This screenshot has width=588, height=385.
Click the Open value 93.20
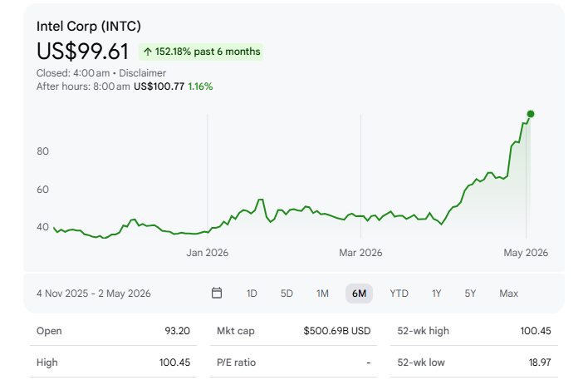[178, 331]
